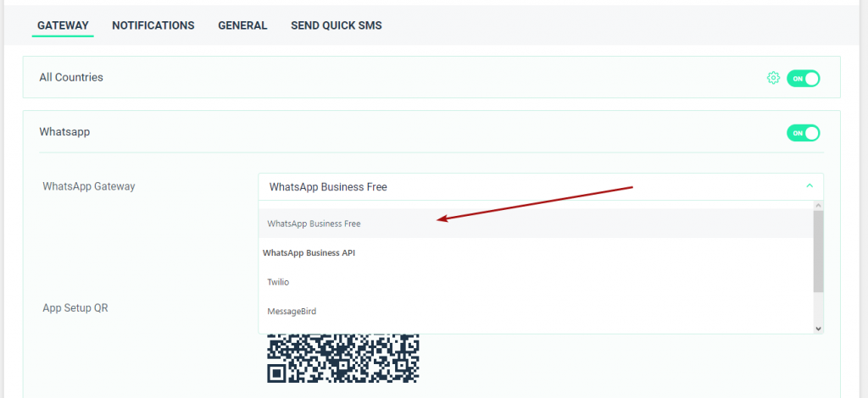Click the All Countries section header
The image size is (868, 398).
tap(71, 77)
